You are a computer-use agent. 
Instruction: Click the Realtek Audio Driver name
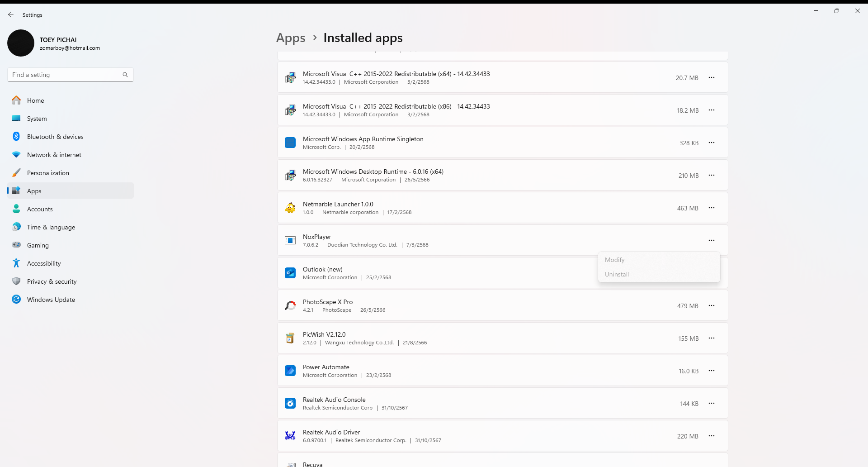coord(331,432)
